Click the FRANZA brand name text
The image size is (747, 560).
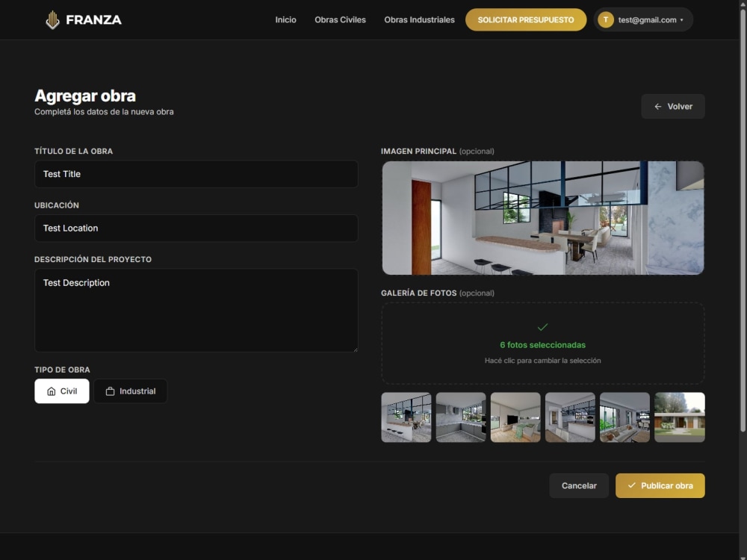pyautogui.click(x=94, y=20)
